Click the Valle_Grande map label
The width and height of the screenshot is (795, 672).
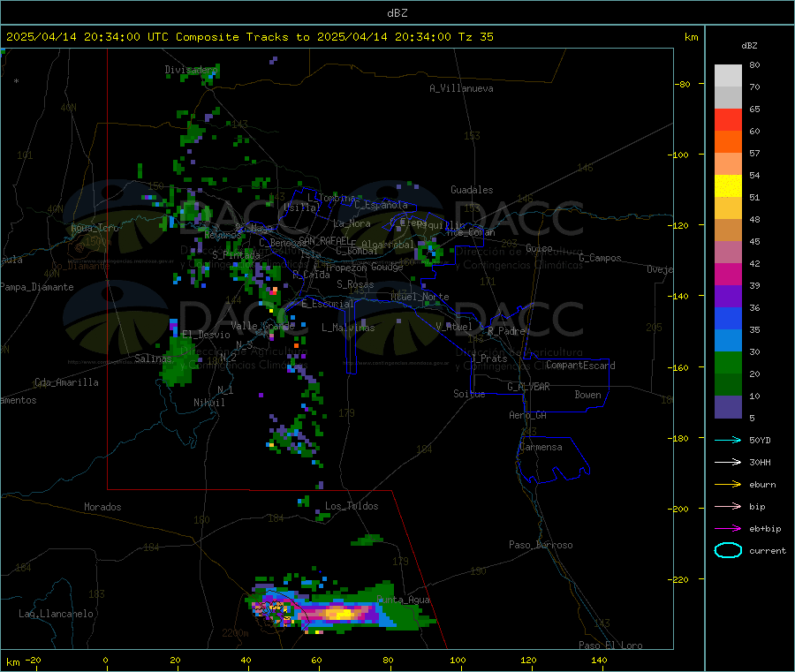pos(262,326)
